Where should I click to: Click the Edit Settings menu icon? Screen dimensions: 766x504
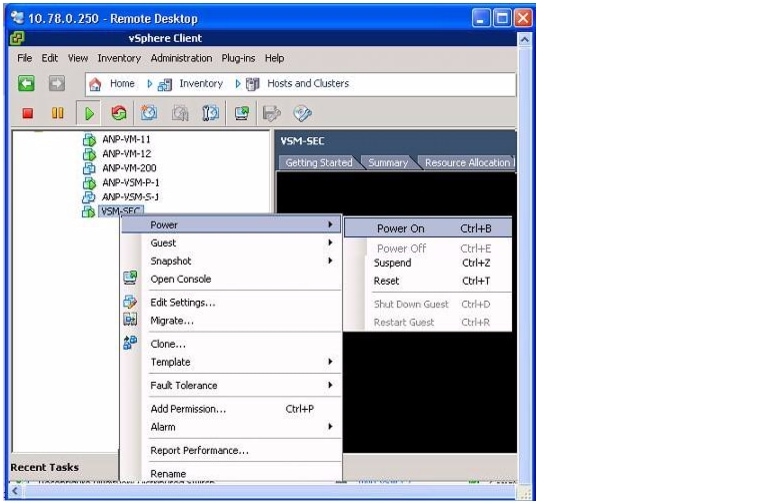130,302
